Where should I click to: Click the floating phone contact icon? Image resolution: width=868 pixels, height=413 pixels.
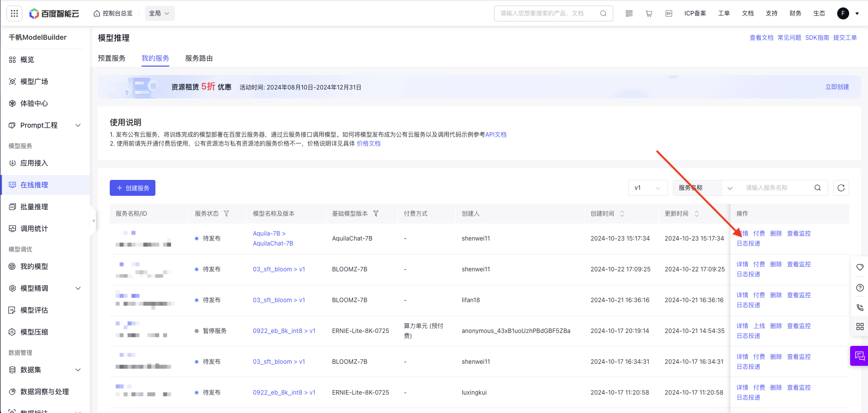pos(860,307)
